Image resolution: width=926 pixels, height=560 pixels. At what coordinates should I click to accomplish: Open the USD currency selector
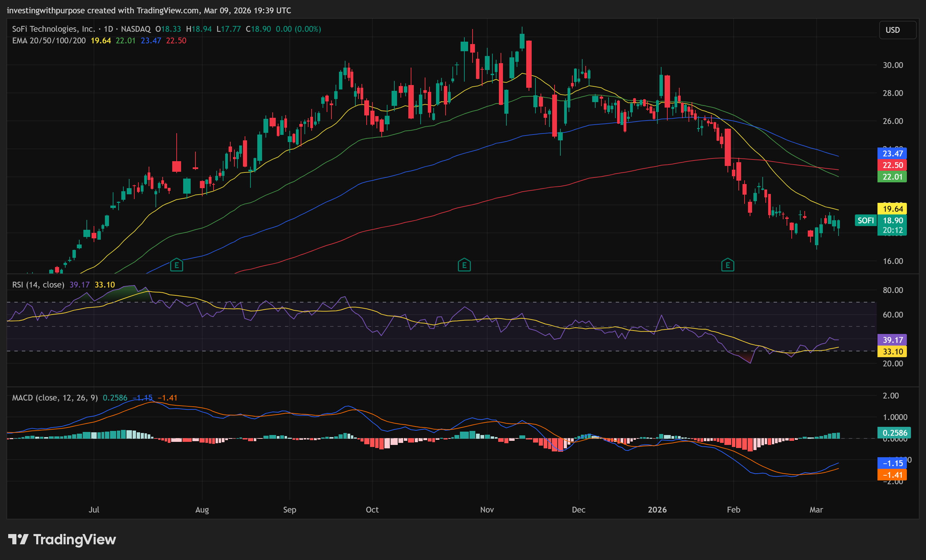click(x=897, y=30)
